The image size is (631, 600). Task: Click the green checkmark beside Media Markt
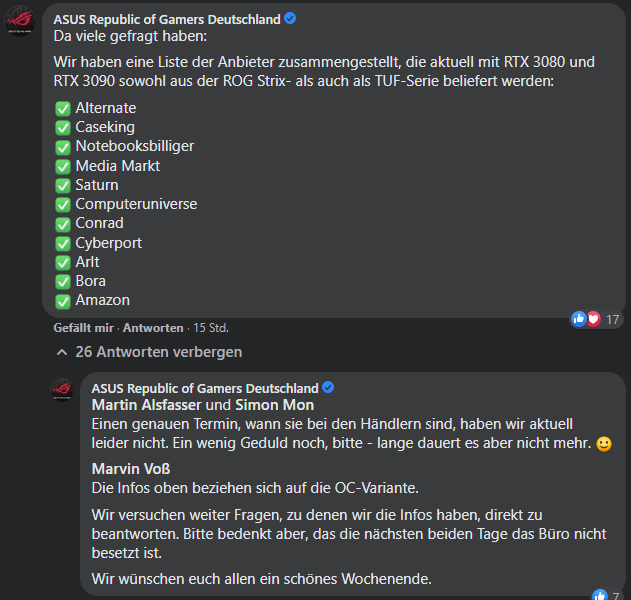pos(63,166)
